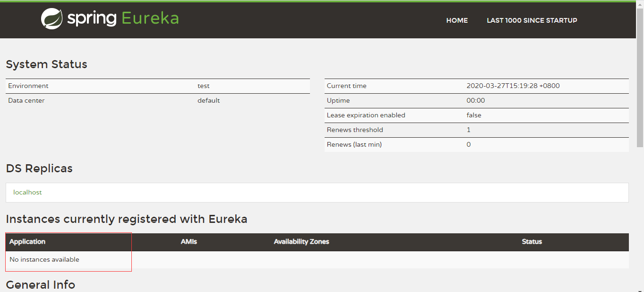Select the Renews threshold label
644x292 pixels.
[355, 130]
